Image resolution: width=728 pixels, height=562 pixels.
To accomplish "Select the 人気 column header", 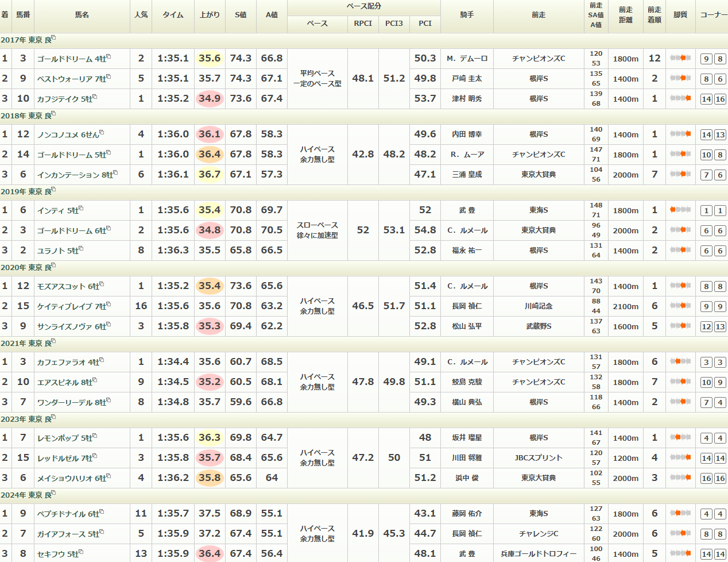I will [x=141, y=15].
